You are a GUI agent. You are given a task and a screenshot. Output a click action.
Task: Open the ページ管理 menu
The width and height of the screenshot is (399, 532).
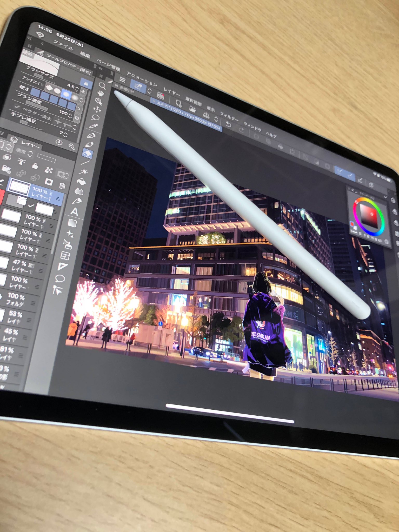pyautogui.click(x=108, y=65)
